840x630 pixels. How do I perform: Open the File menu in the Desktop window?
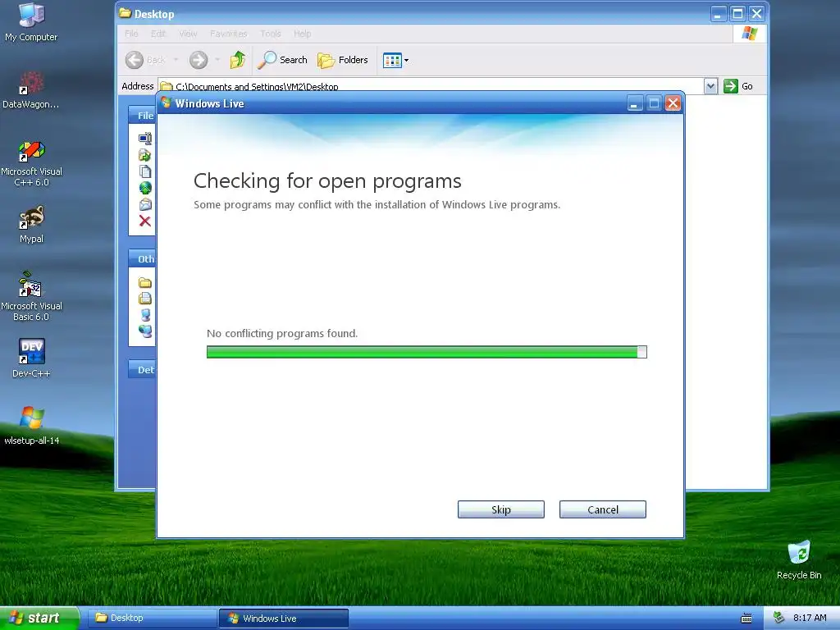[131, 33]
